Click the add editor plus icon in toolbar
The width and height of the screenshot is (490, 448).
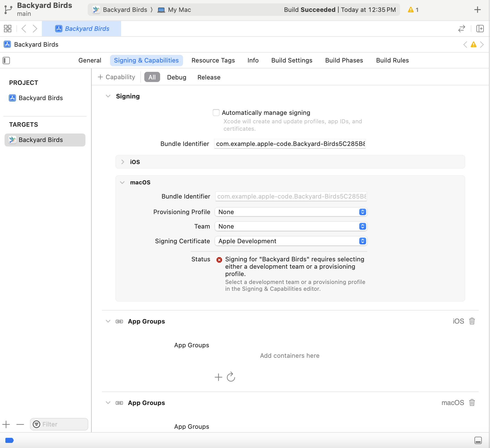click(478, 10)
